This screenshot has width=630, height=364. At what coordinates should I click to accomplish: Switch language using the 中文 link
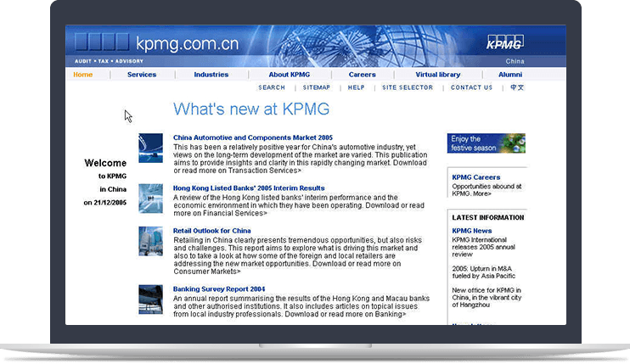point(517,87)
